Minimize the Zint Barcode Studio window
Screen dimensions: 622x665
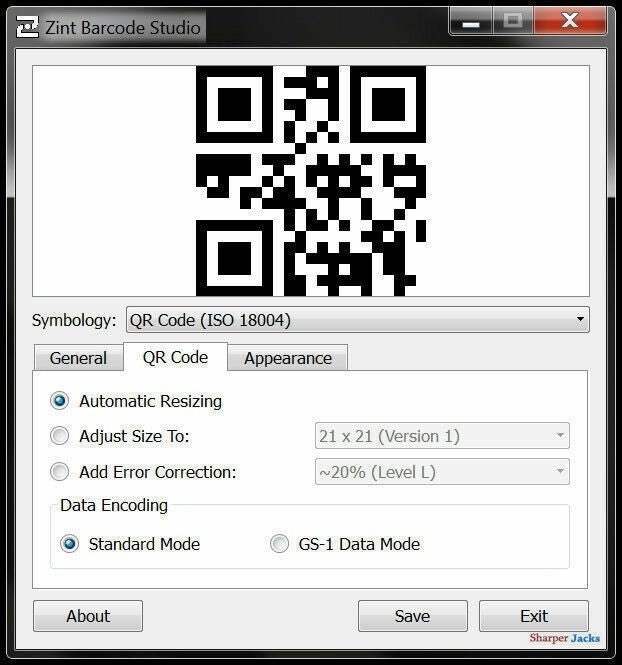pos(472,21)
